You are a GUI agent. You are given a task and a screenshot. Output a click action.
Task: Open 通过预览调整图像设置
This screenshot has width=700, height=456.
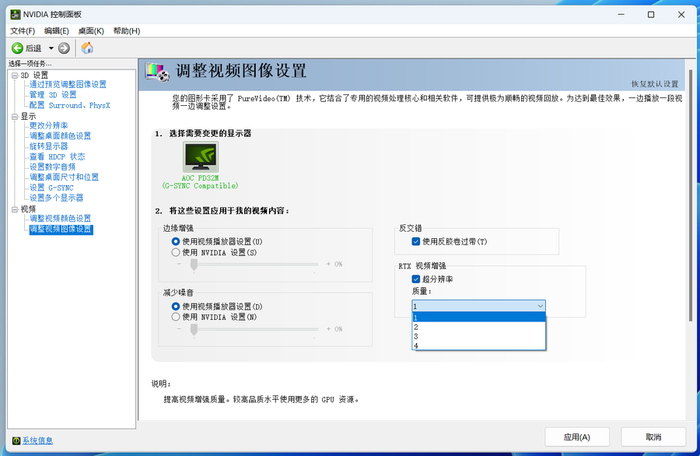pos(68,84)
